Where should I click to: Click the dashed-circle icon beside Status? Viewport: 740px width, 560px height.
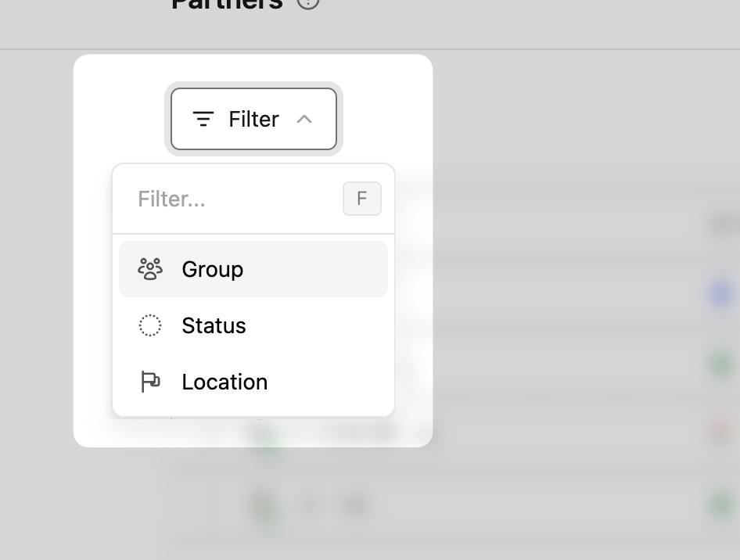[x=149, y=325]
